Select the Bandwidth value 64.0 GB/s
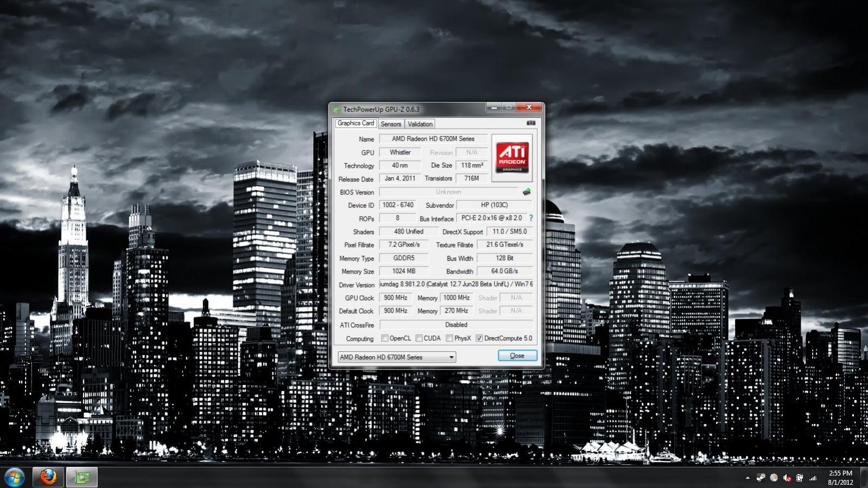868x488 pixels. [505, 271]
